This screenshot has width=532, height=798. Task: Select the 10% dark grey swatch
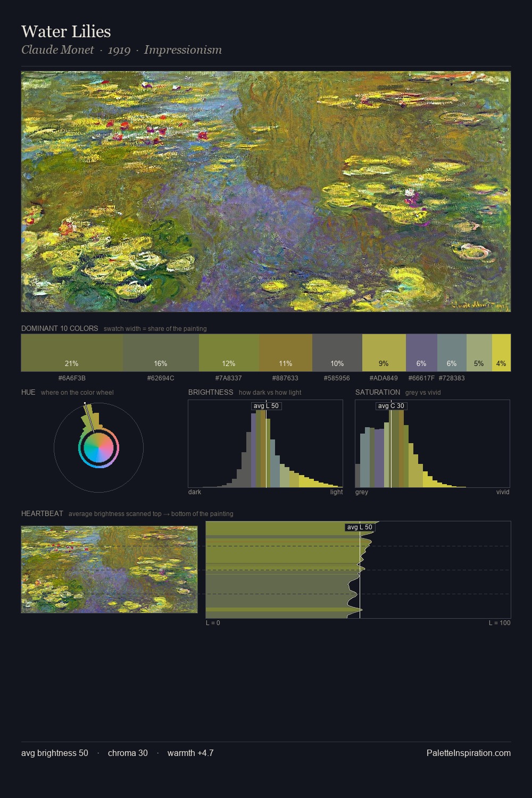tap(337, 353)
